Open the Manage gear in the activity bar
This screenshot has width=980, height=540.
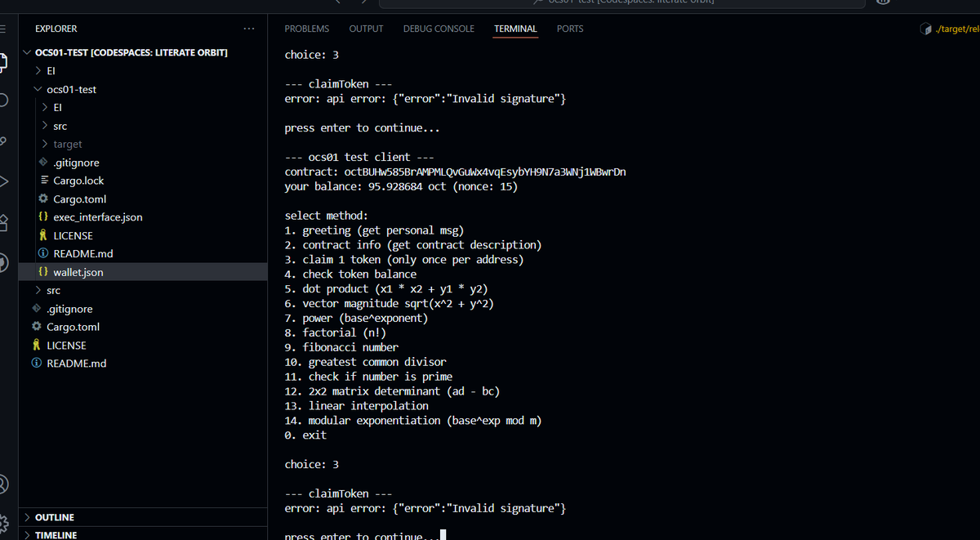click(3, 522)
